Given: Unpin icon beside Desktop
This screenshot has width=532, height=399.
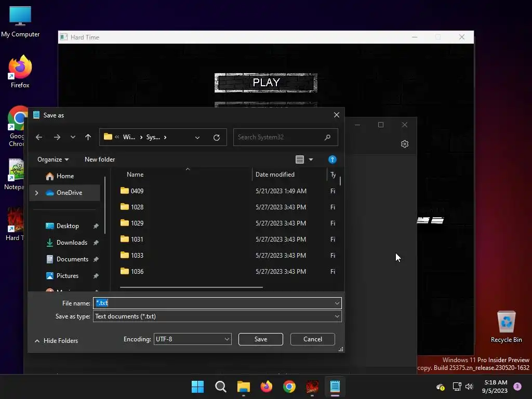Looking at the screenshot, I should [96, 226].
